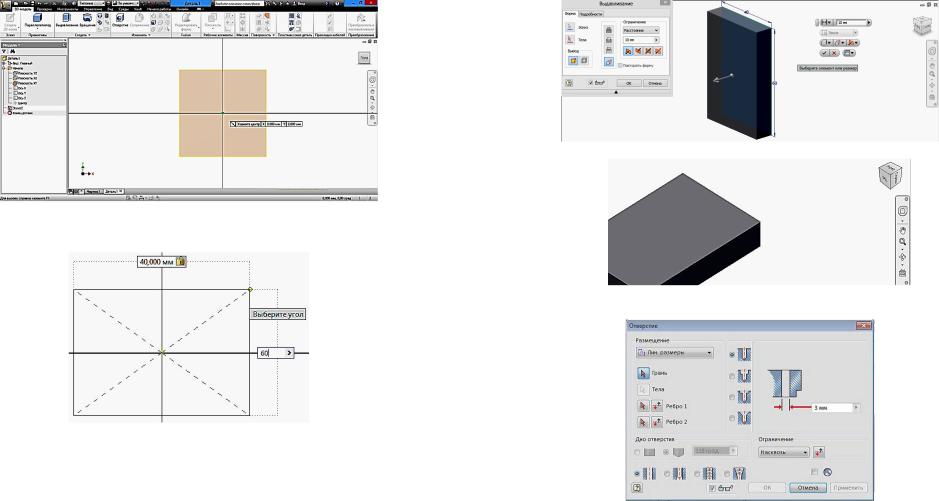Image resolution: width=939 pixels, height=501 pixels.
Task: Select Форма tab in extrude dialog
Action: coord(570,14)
